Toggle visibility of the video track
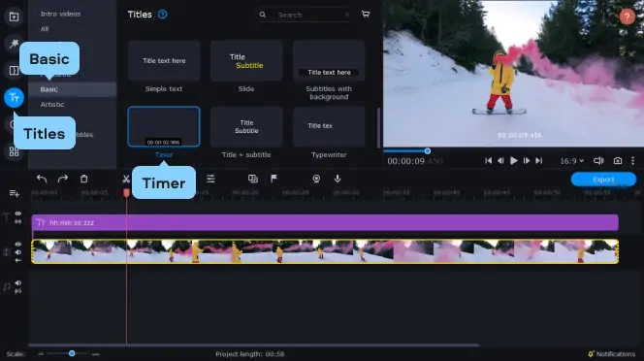This screenshot has width=644, height=361. click(x=18, y=245)
